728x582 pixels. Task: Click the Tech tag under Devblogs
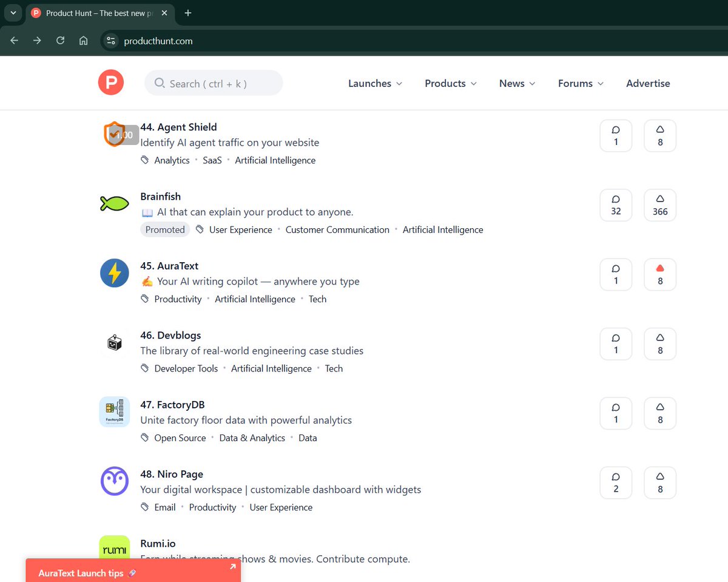click(x=334, y=368)
